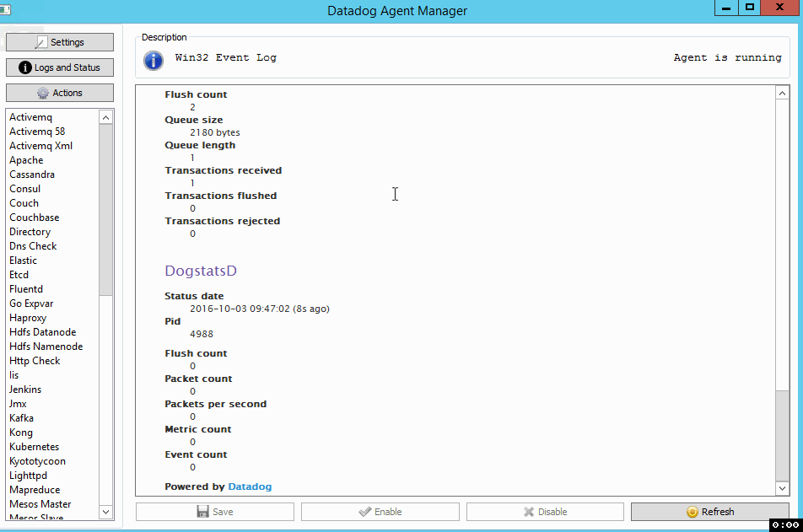Select Jenkins in the sidebar
Image resolution: width=803 pixels, height=532 pixels.
[25, 389]
